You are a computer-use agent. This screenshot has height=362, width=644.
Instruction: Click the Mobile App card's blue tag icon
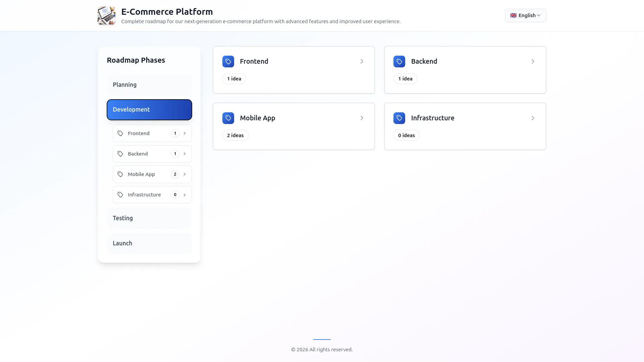click(x=228, y=118)
